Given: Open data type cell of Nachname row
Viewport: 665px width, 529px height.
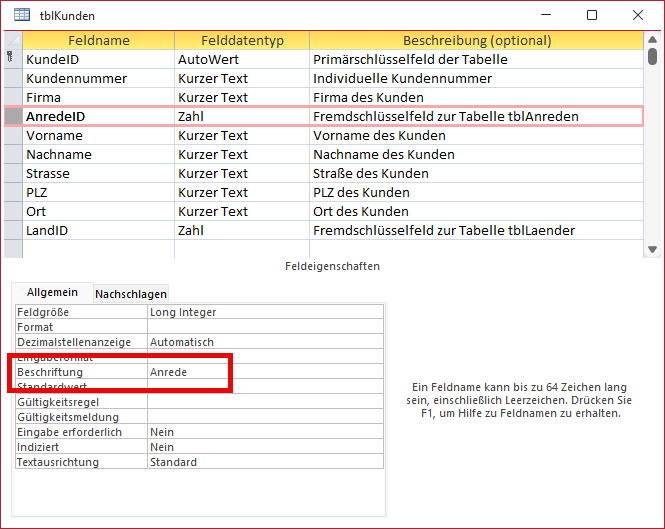Looking at the screenshot, I should [242, 154].
